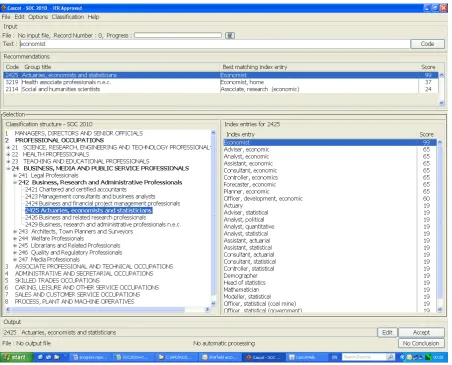Viewport: 452px width, 365px height.
Task: Click the Edit output button
Action: pos(387,332)
